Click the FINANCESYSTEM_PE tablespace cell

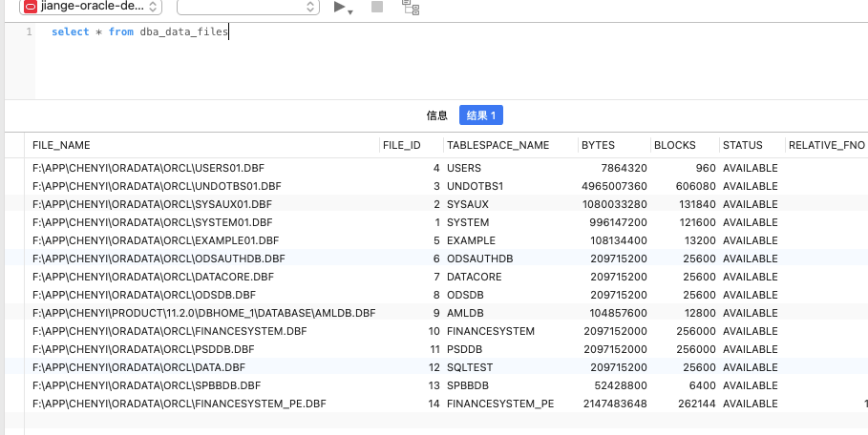click(499, 404)
